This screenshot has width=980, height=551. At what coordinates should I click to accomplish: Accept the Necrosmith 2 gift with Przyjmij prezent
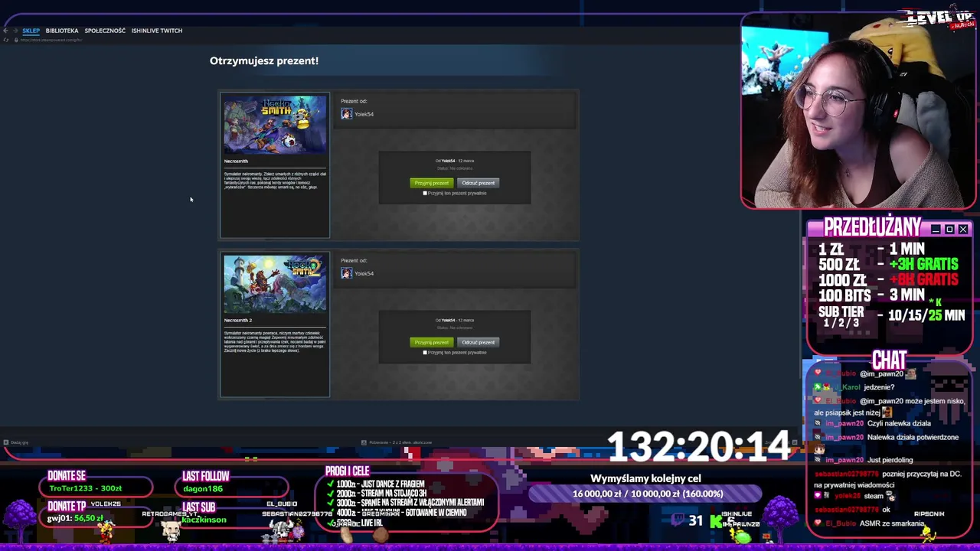pos(431,342)
